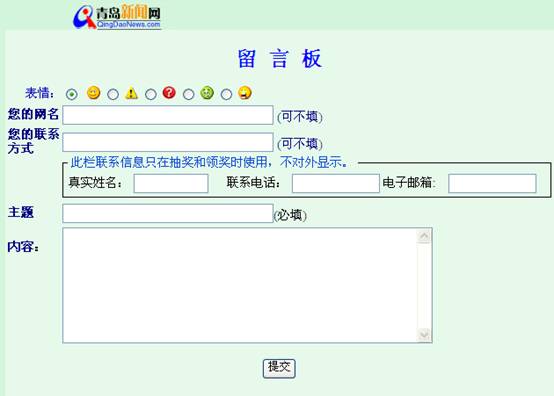Choose the yellow warning triangle emoticon icon
This screenshot has height=396, width=554.
point(131,93)
